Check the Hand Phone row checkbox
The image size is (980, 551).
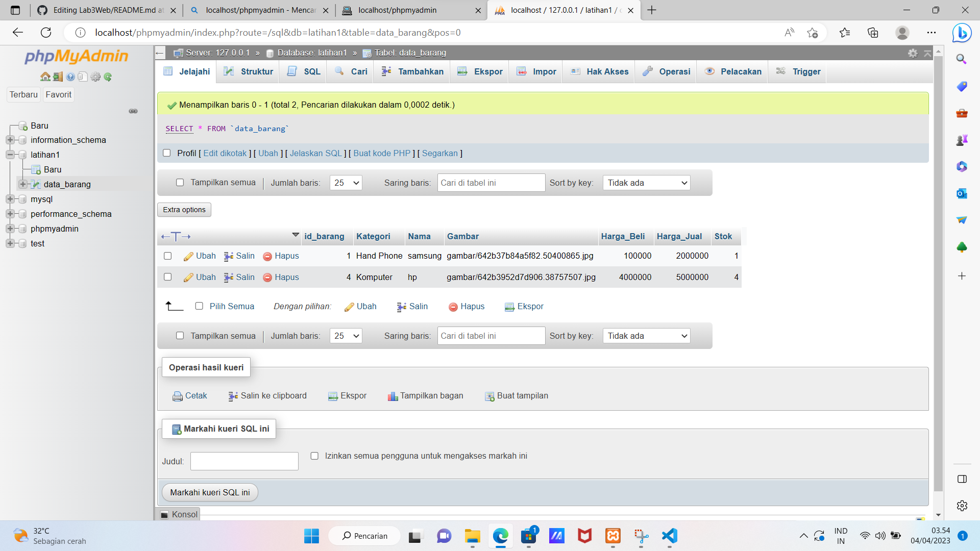167,256
